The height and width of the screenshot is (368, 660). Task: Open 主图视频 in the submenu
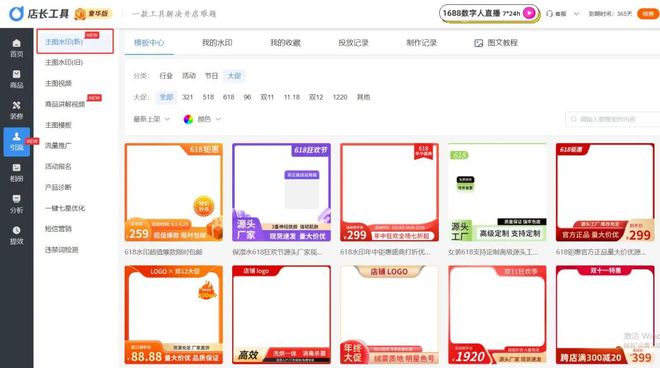[59, 83]
